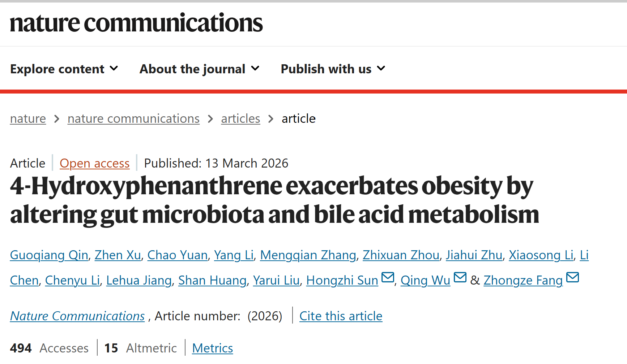Click the article title heading

(274, 200)
